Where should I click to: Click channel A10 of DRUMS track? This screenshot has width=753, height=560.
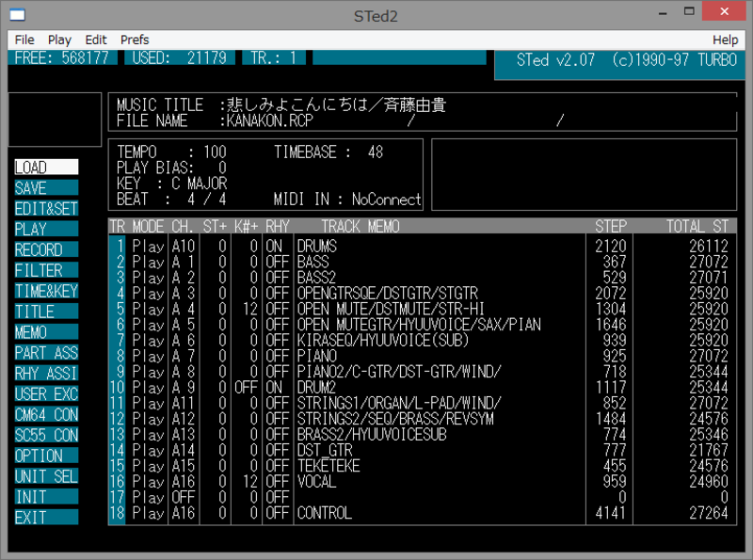[184, 247]
